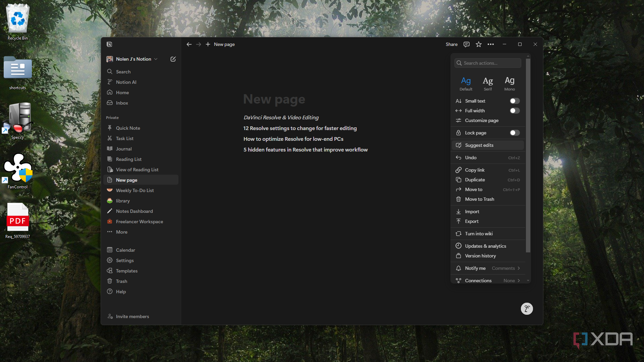This screenshot has height=362, width=644.
Task: Open Weekly To-Do List page in sidebar
Action: point(141,190)
